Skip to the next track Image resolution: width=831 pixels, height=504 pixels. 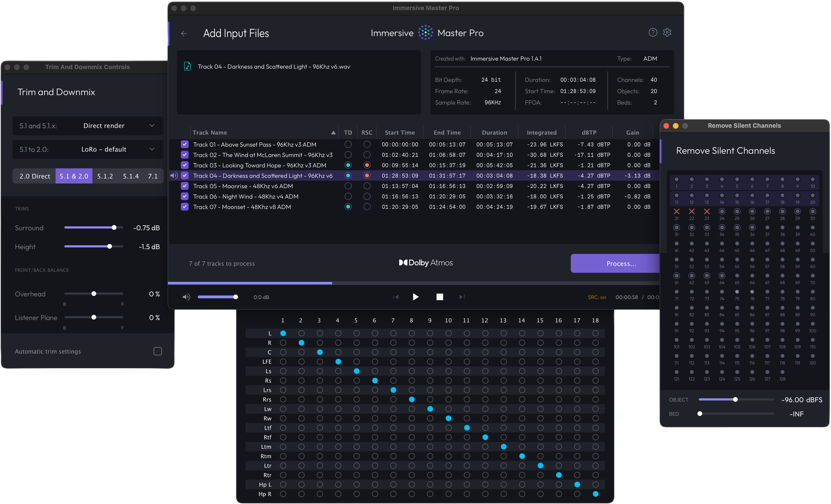(462, 297)
